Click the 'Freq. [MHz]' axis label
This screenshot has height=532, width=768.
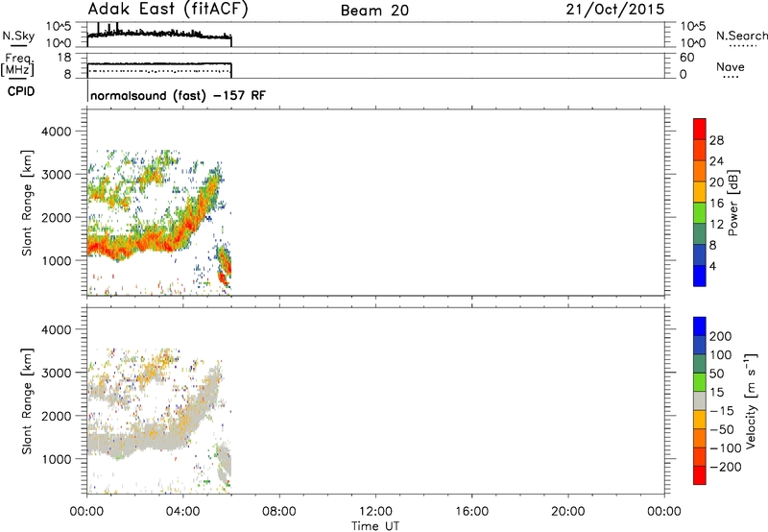coord(17,64)
